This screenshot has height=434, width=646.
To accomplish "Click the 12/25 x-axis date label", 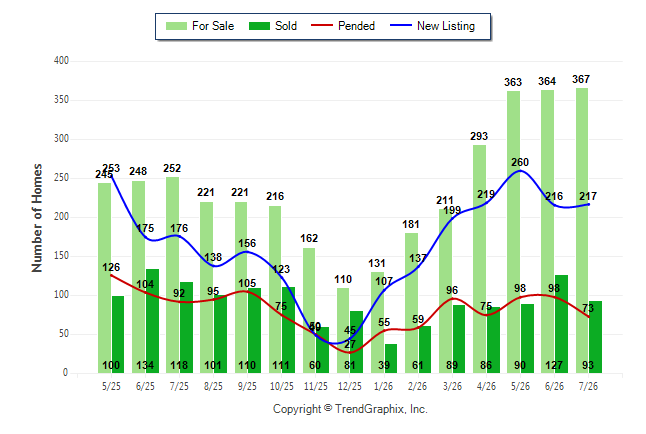I will pos(349,387).
